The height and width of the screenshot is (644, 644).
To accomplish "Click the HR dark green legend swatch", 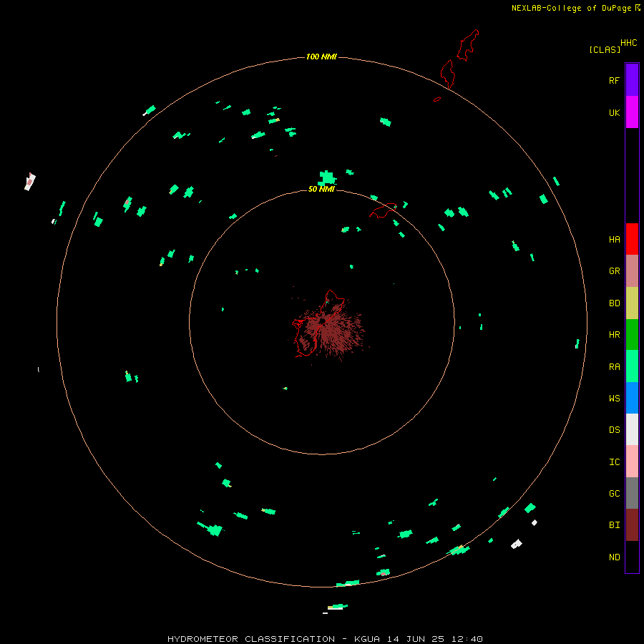I will [632, 335].
